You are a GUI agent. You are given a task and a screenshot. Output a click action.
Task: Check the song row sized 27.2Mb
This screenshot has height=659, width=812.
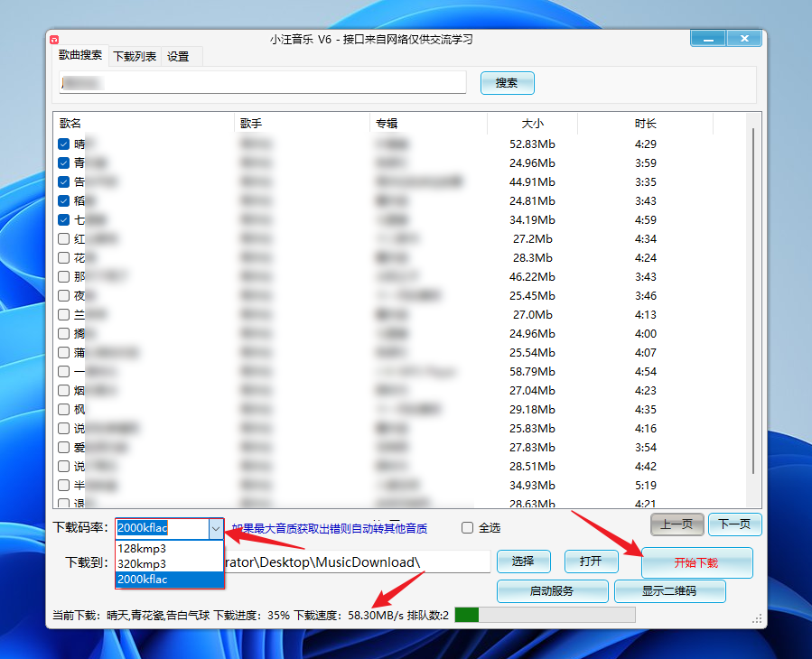(64, 238)
